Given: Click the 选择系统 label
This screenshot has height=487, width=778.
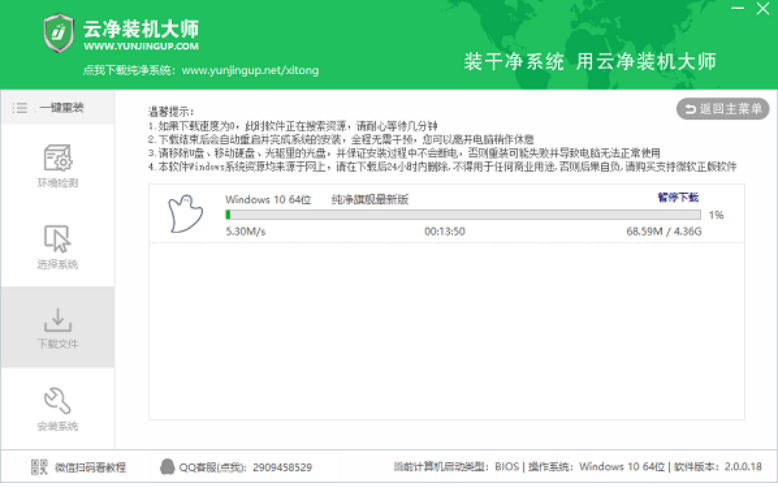Looking at the screenshot, I should coord(58,264).
